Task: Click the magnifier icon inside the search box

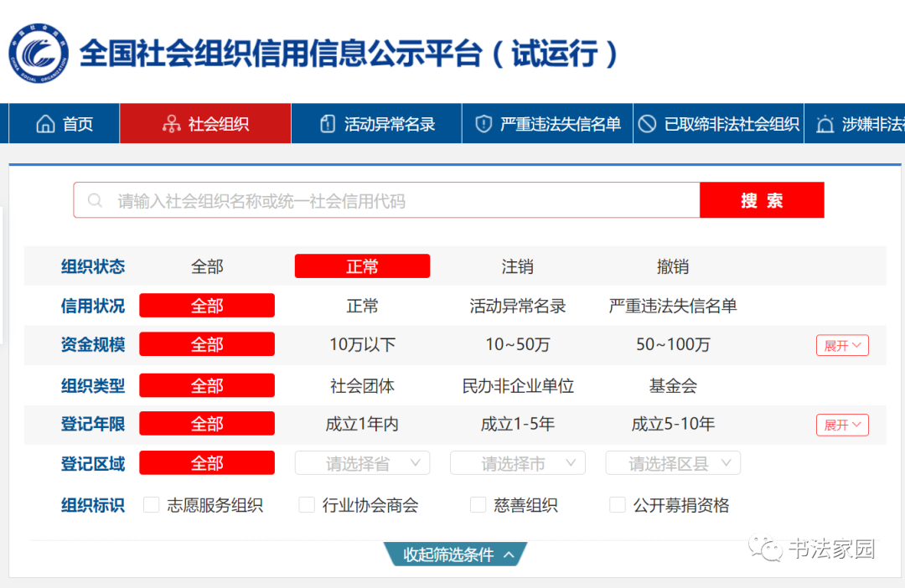Action: point(95,200)
